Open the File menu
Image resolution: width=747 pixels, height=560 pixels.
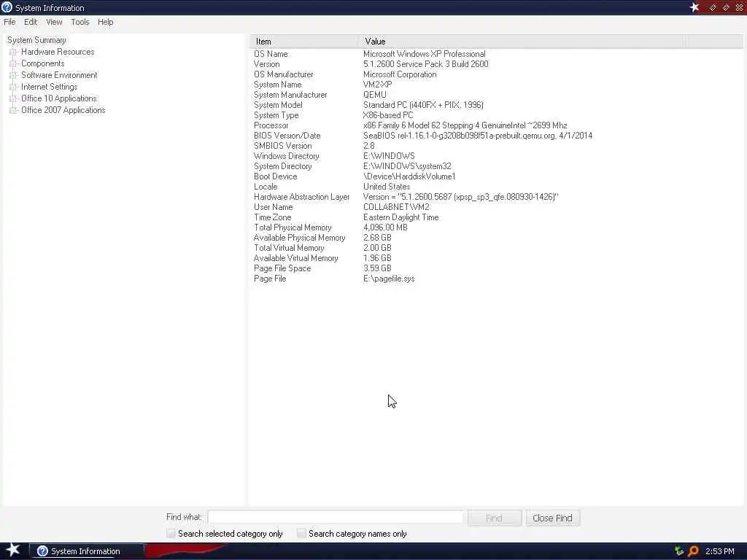point(9,22)
